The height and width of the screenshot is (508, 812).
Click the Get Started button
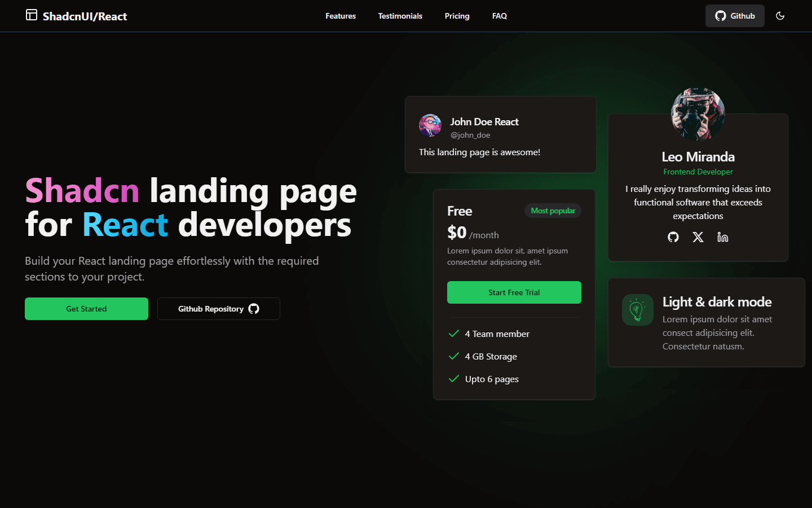86,309
